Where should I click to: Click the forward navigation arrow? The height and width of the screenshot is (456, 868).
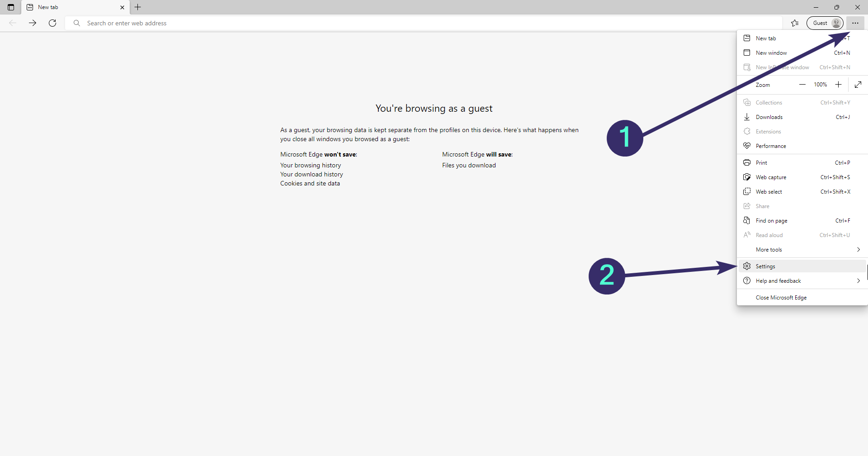(x=33, y=23)
